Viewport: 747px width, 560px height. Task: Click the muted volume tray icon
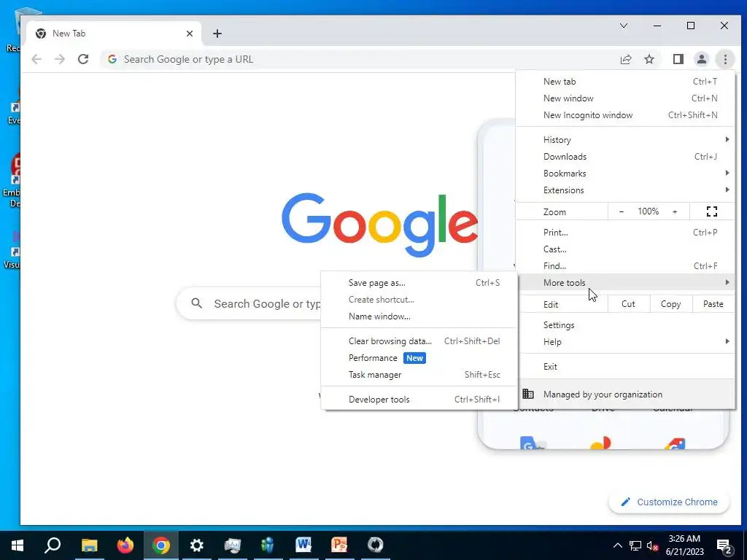pos(653,545)
